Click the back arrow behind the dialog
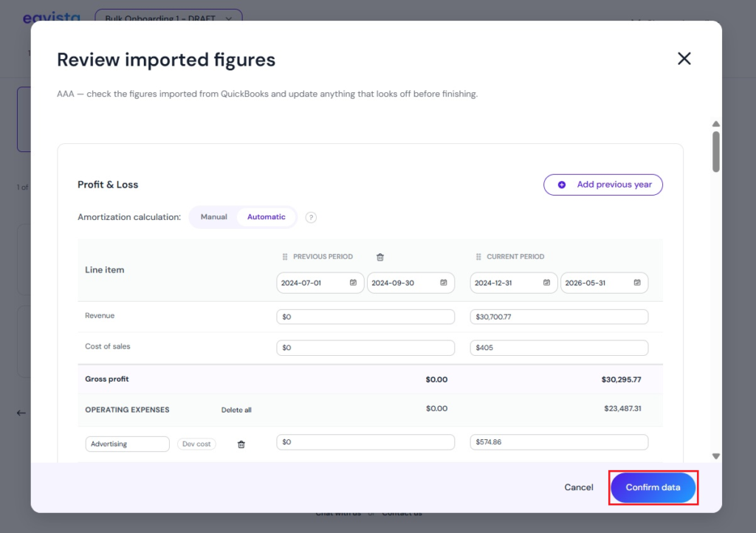This screenshot has width=756, height=533. pyautogui.click(x=21, y=413)
